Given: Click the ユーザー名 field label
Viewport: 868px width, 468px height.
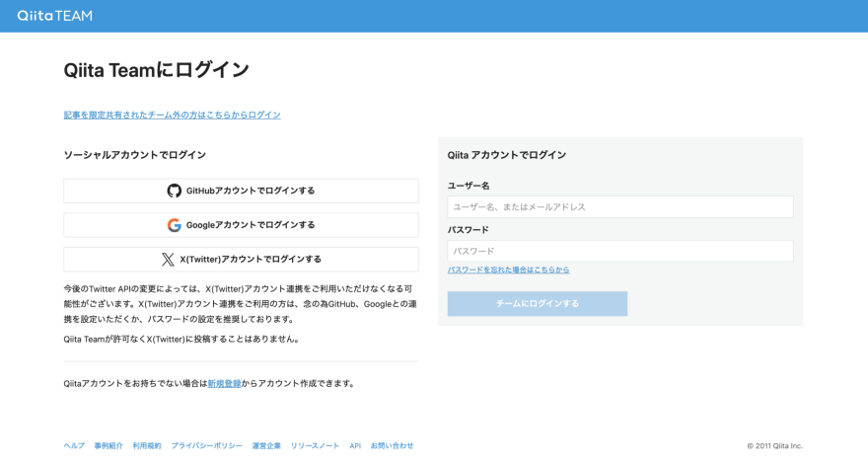Looking at the screenshot, I should pos(469,186).
